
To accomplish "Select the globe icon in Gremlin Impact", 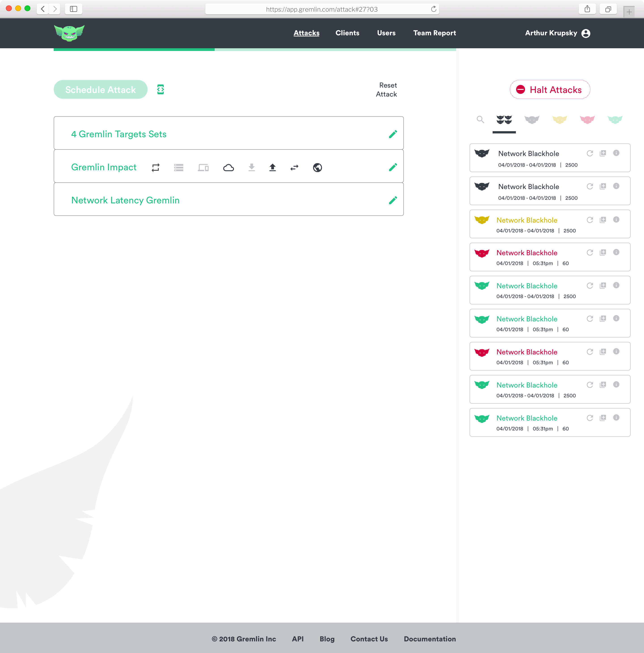I will click(317, 168).
